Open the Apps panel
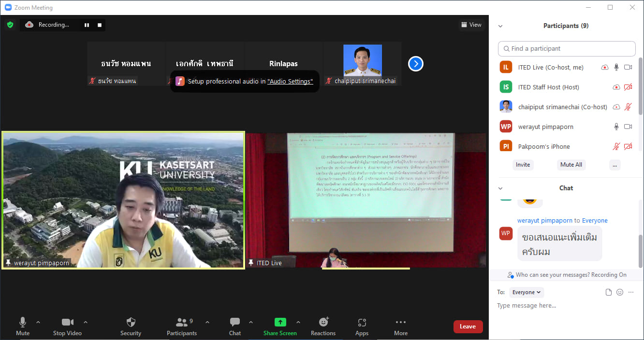The height and width of the screenshot is (340, 644). click(362, 326)
